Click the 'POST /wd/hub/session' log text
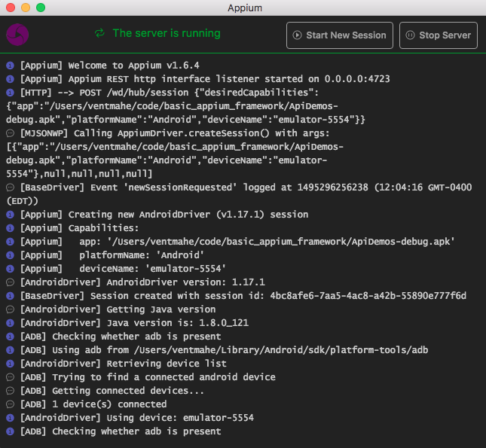The height and width of the screenshot is (448, 486). (134, 93)
